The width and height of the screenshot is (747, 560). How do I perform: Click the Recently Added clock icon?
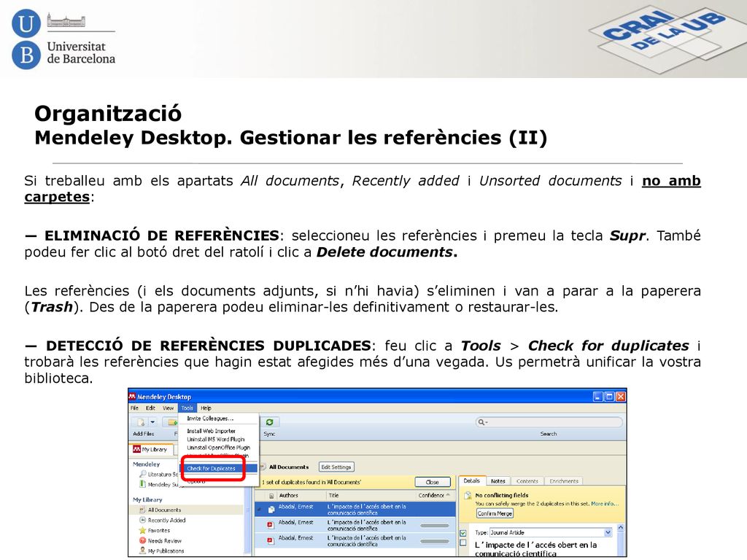click(142, 520)
